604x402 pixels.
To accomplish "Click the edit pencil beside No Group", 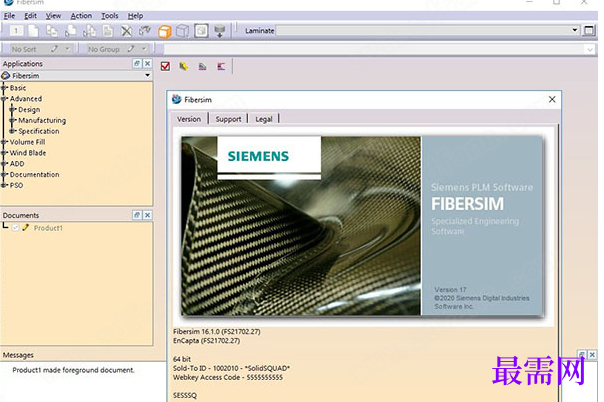I will click(x=131, y=49).
